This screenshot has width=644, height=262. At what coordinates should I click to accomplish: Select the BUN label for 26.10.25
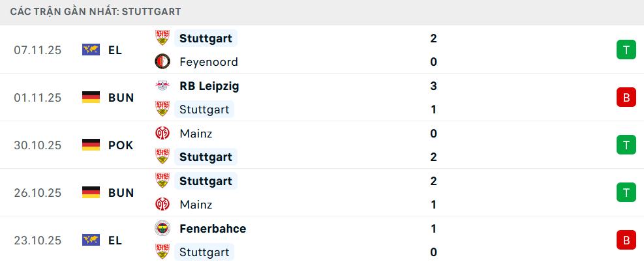point(121,193)
